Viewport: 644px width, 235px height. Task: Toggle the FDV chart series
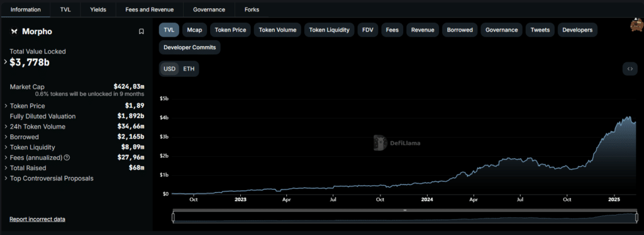367,30
